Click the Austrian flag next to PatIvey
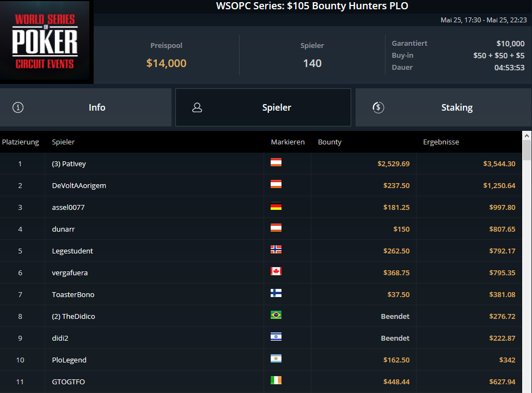This screenshot has height=393, width=532. 276,162
